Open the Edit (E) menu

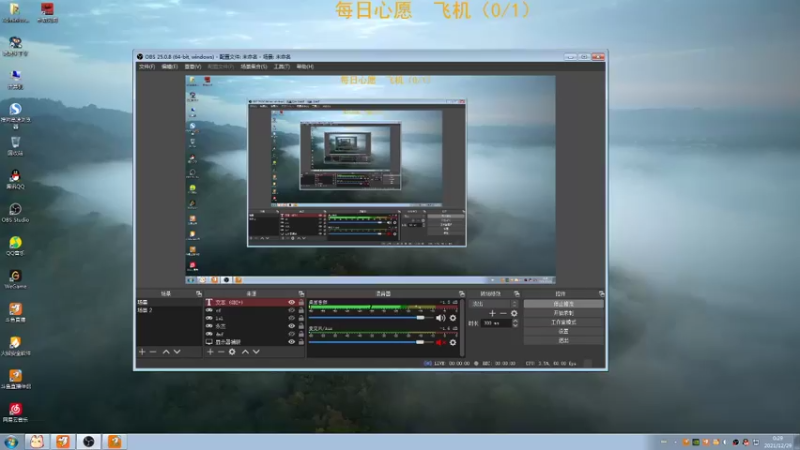coord(170,67)
